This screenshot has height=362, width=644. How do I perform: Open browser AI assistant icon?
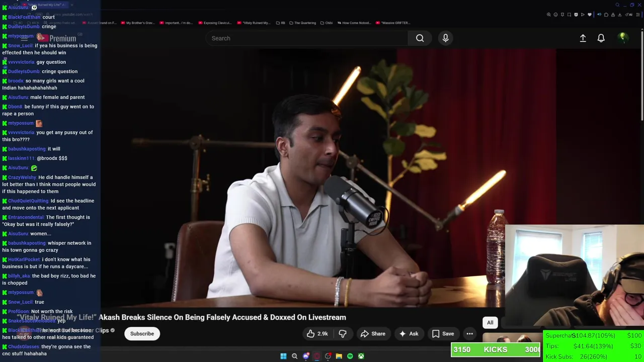[629, 15]
